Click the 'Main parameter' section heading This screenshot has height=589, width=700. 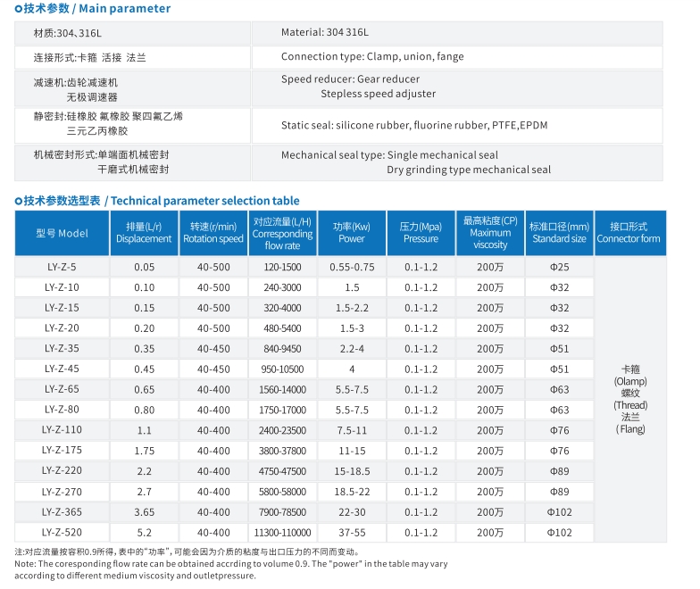click(x=93, y=9)
